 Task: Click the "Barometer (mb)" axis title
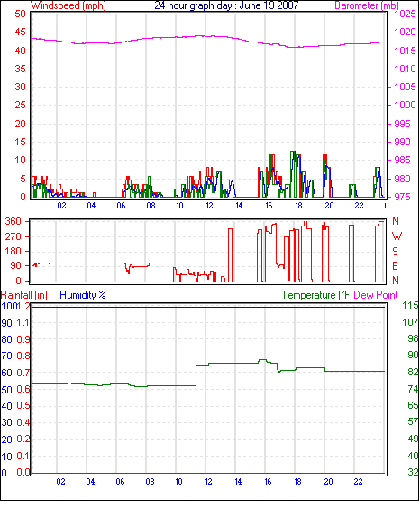[367, 5]
